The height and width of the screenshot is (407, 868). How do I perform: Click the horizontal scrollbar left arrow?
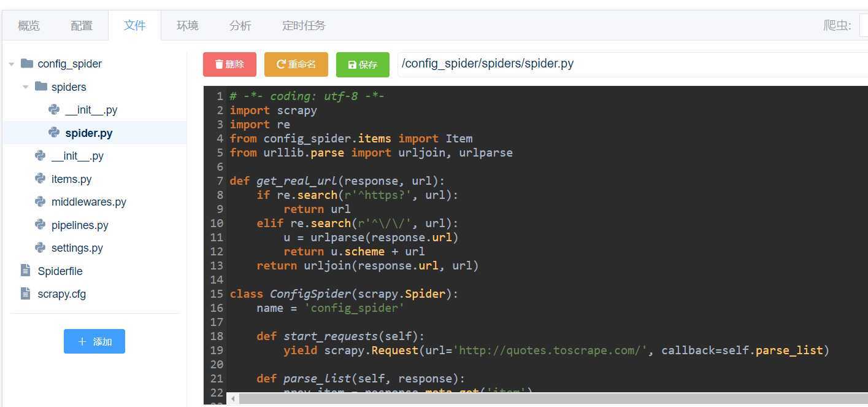tap(233, 399)
